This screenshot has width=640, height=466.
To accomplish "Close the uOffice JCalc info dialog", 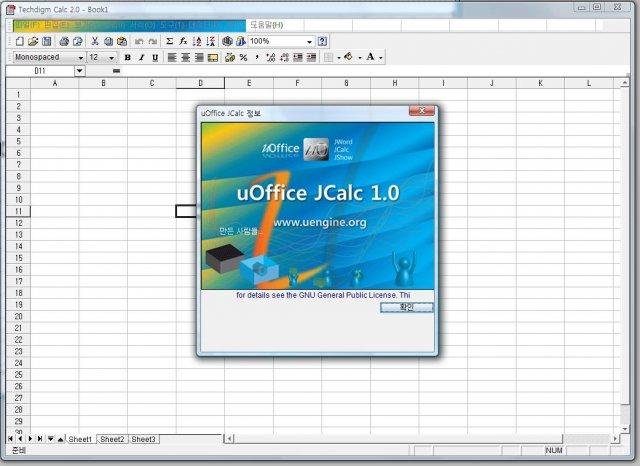I will pos(422,111).
